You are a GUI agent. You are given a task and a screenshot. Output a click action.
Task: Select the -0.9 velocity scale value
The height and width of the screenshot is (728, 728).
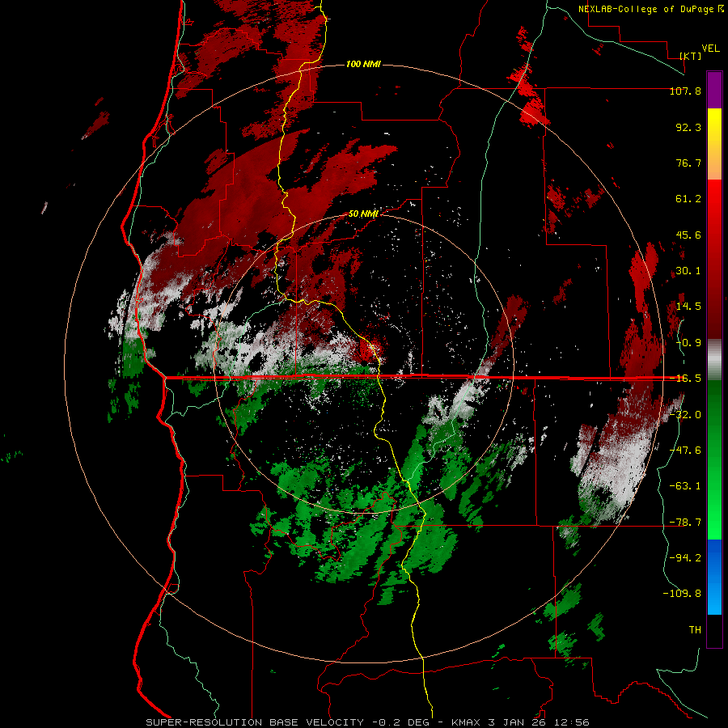(x=688, y=343)
